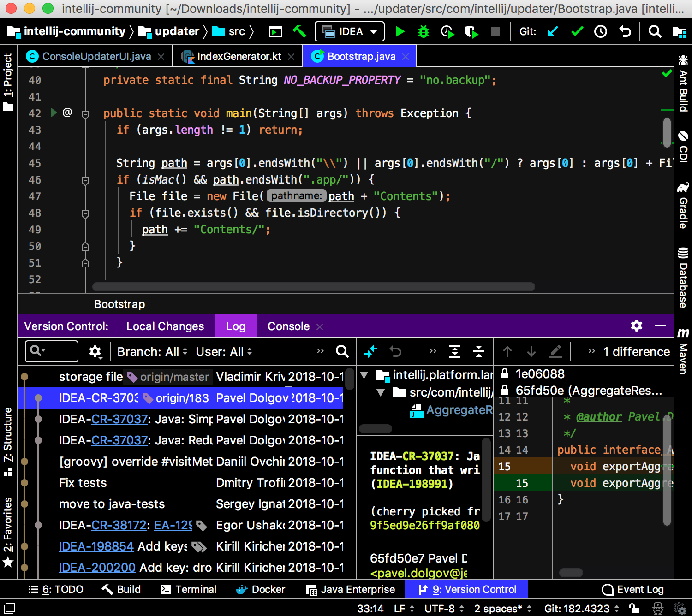Open the Branch: All filter
Screen dimensions: 692x616
152,352
